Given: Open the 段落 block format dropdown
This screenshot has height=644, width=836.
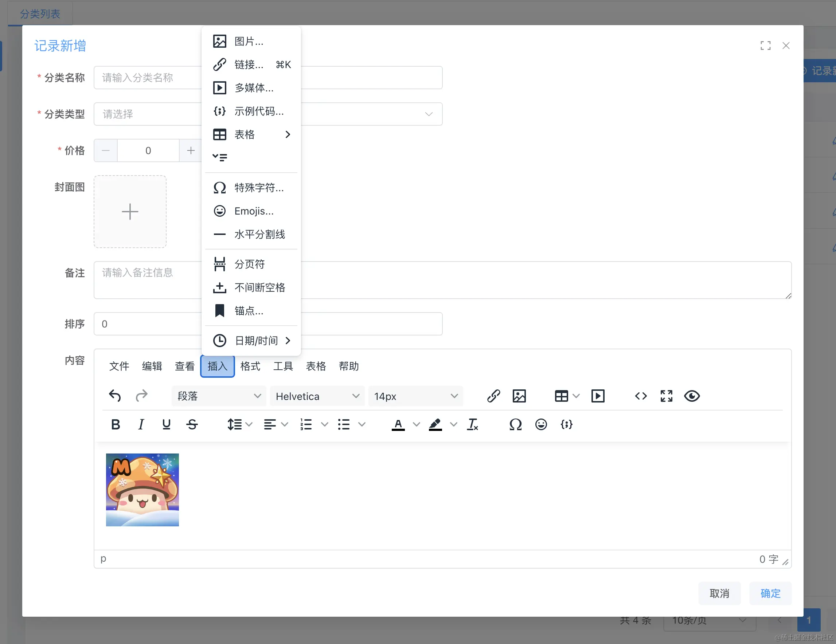Looking at the screenshot, I should (x=219, y=396).
